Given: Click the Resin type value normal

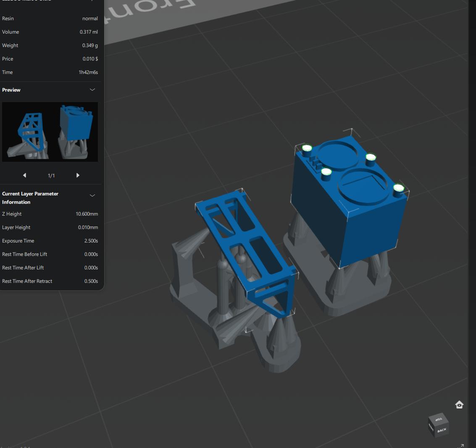Looking at the screenshot, I should (90, 18).
